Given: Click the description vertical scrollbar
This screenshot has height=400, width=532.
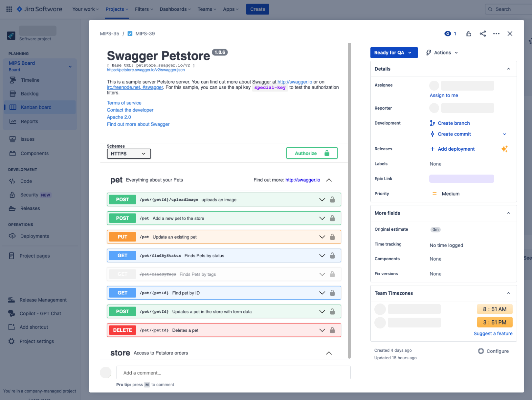Looking at the screenshot, I should 349,201.
